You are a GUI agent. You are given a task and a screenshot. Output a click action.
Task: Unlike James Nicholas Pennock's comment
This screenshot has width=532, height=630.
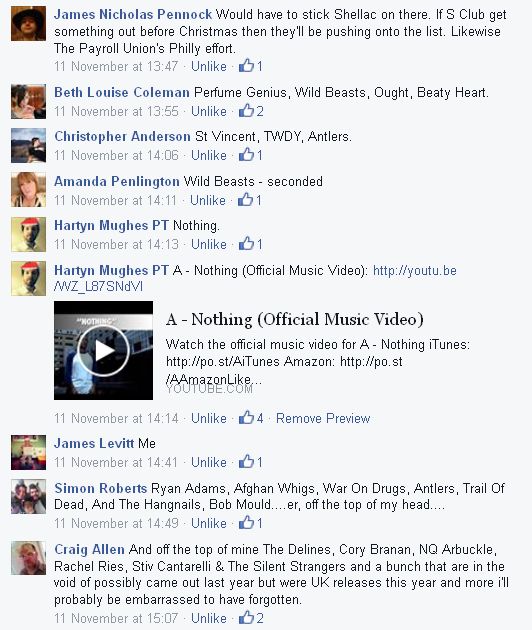tap(209, 66)
